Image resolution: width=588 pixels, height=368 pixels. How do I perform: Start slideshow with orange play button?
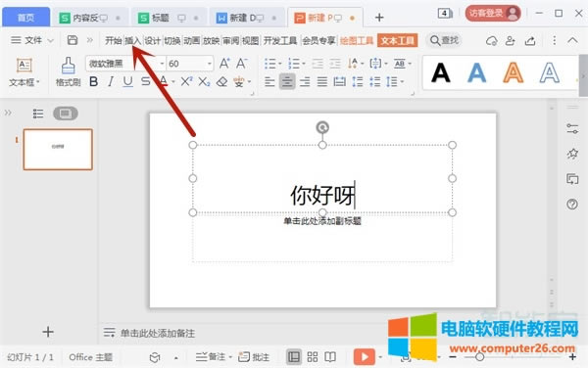coord(365,357)
